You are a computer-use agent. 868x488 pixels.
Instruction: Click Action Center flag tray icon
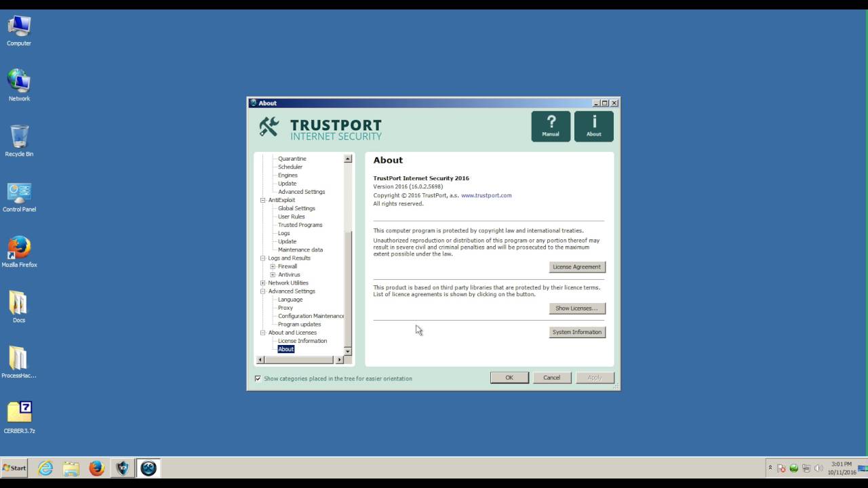point(781,468)
